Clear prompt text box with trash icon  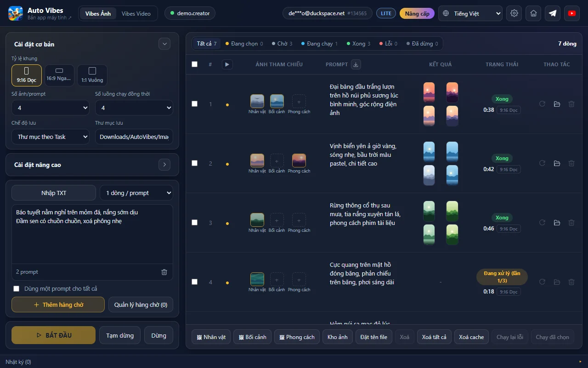click(x=164, y=272)
